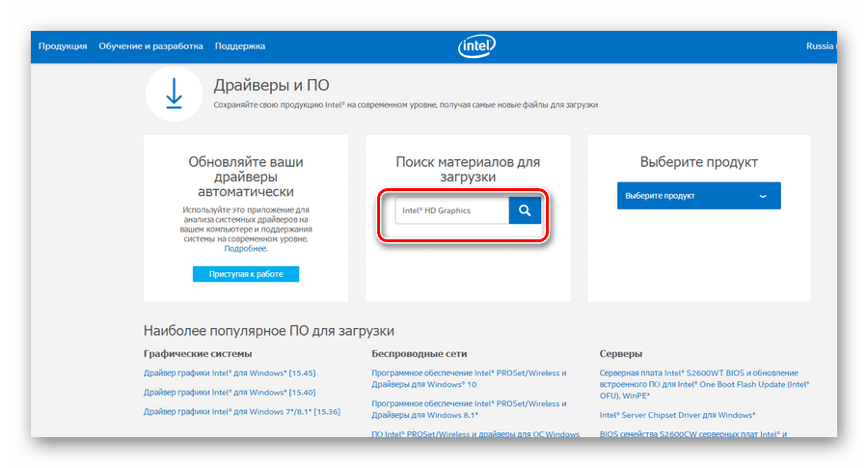Image resolution: width=868 pixels, height=468 pixels.
Task: Open graphics driver for Windows 7/8.1 [15.36]
Action: (241, 412)
